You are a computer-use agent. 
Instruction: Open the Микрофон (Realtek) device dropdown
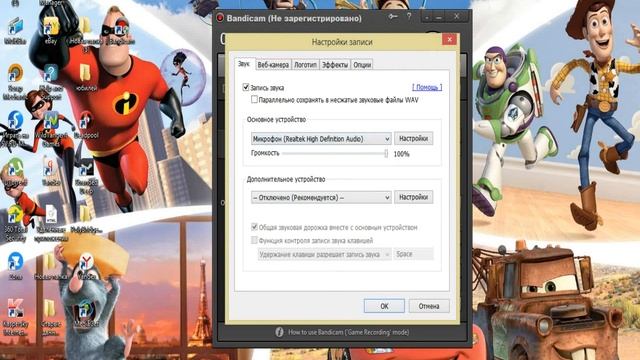(x=321, y=139)
